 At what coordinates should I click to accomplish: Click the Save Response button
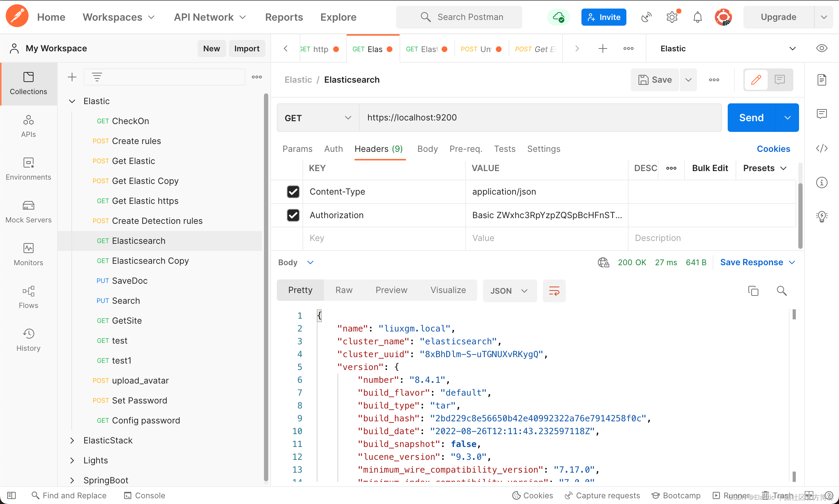pyautogui.click(x=752, y=262)
